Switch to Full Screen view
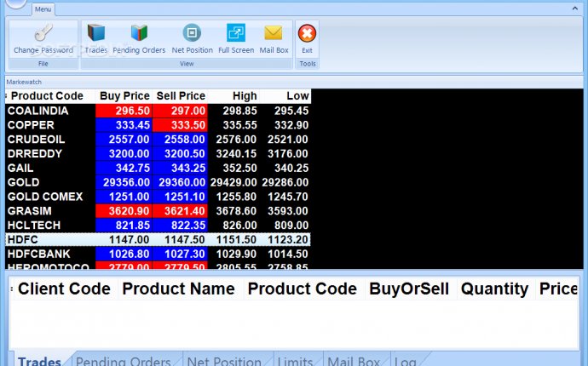 236,39
